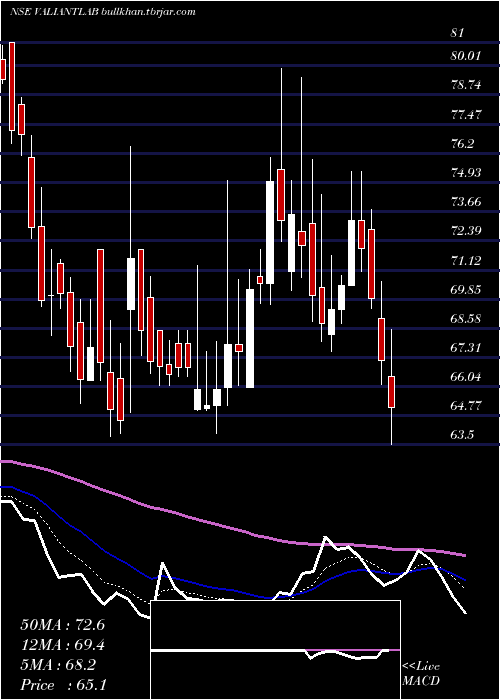500x700 pixels.
Task: Click the 76.2 price axis label
Action: (462, 144)
